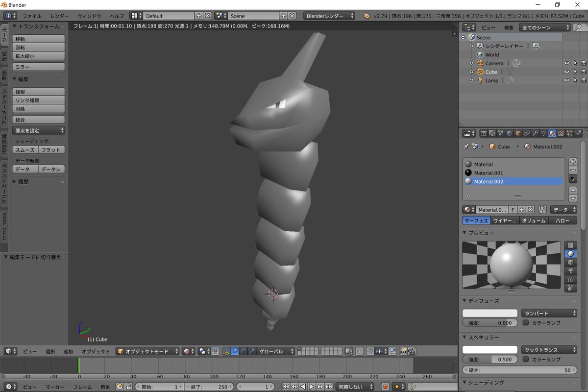Click the OpenGL render animation clapper icon

click(x=412, y=351)
